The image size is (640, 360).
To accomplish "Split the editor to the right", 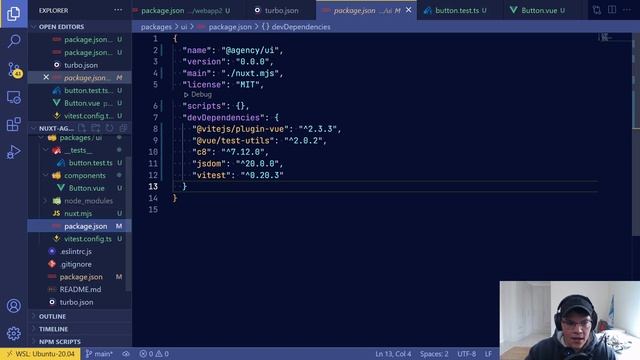I will 611,10.
